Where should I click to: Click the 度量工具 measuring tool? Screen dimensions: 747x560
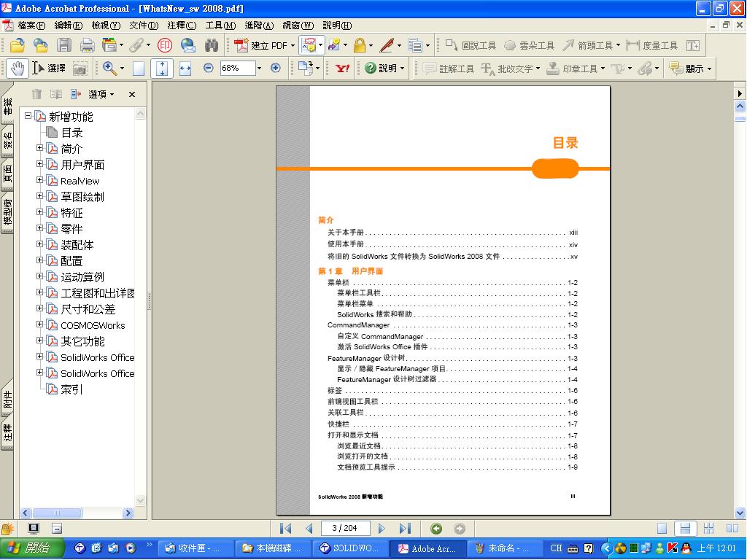click(651, 45)
